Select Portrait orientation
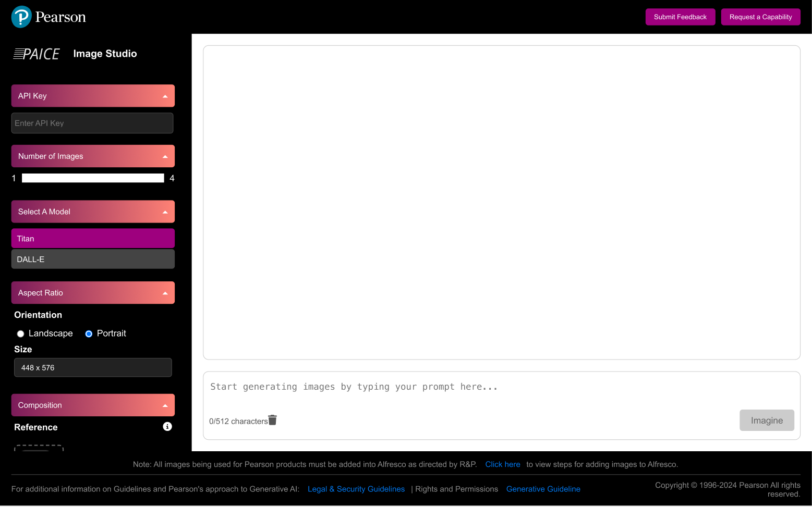The width and height of the screenshot is (812, 507). [x=89, y=333]
